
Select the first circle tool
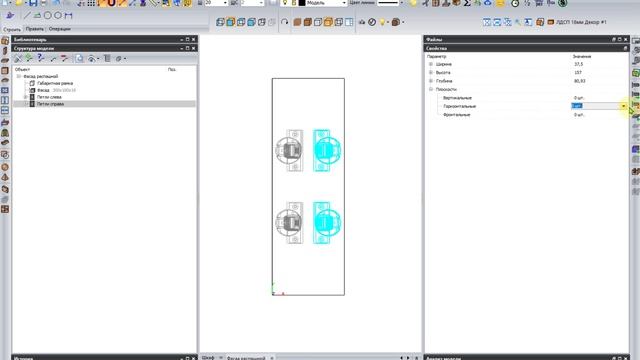point(48,16)
